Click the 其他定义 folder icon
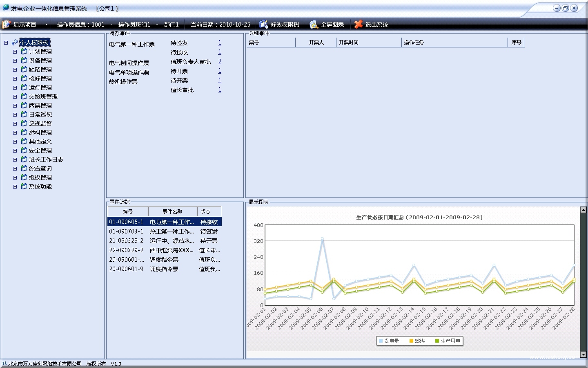588x368 pixels. (x=24, y=141)
